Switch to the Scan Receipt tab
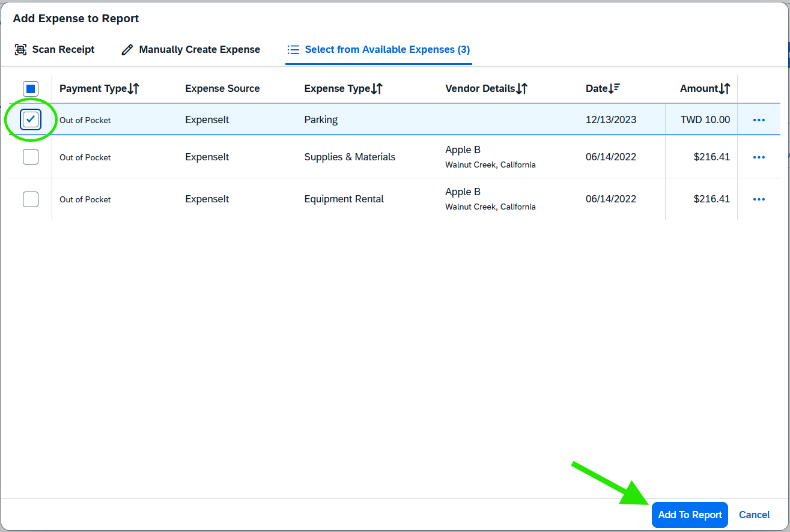The image size is (790, 532). 54,49
